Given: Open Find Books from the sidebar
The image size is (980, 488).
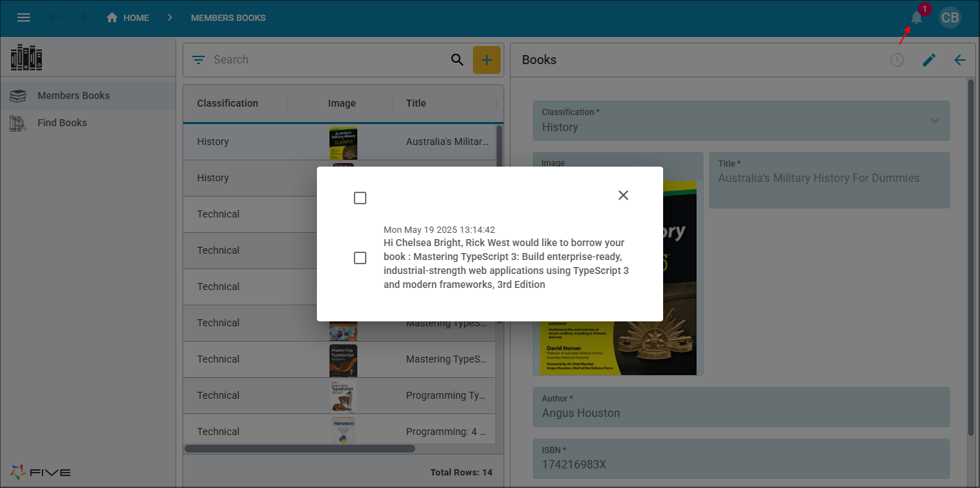Looking at the screenshot, I should tap(88, 123).
